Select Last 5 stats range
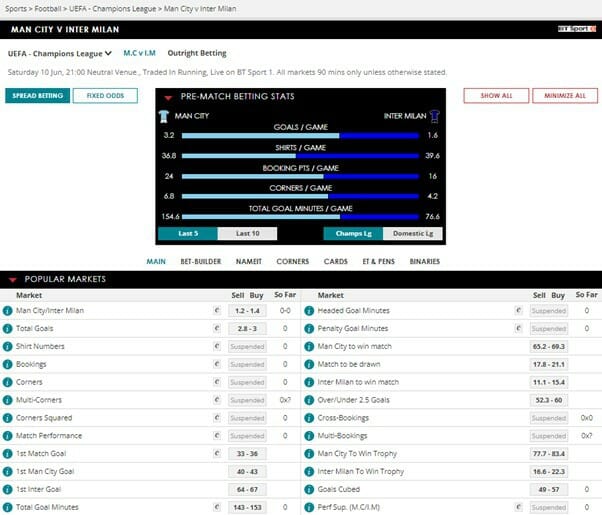The height and width of the screenshot is (515, 602). pos(188,233)
